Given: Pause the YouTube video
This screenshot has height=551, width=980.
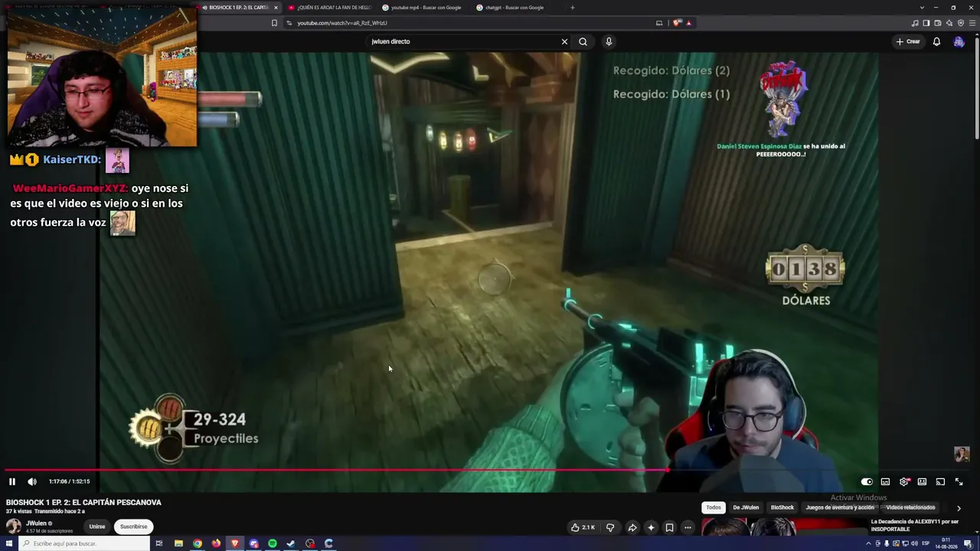Looking at the screenshot, I should 12,481.
